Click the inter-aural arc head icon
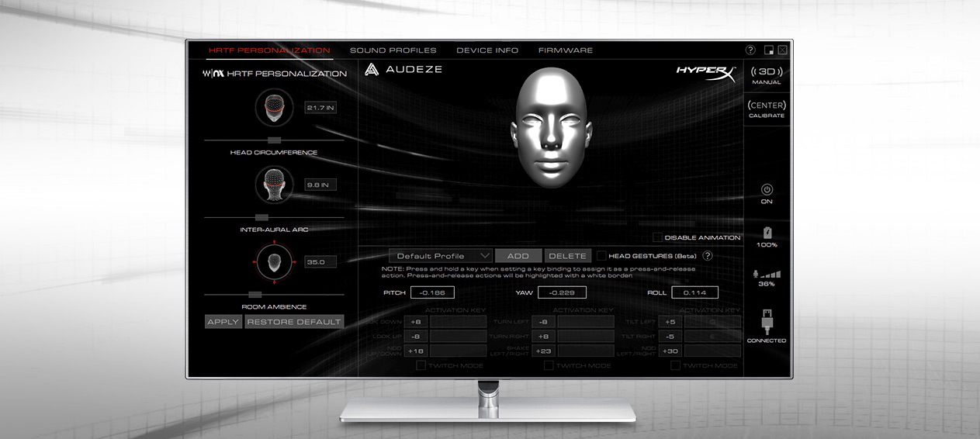This screenshot has height=439, width=980. click(274, 185)
